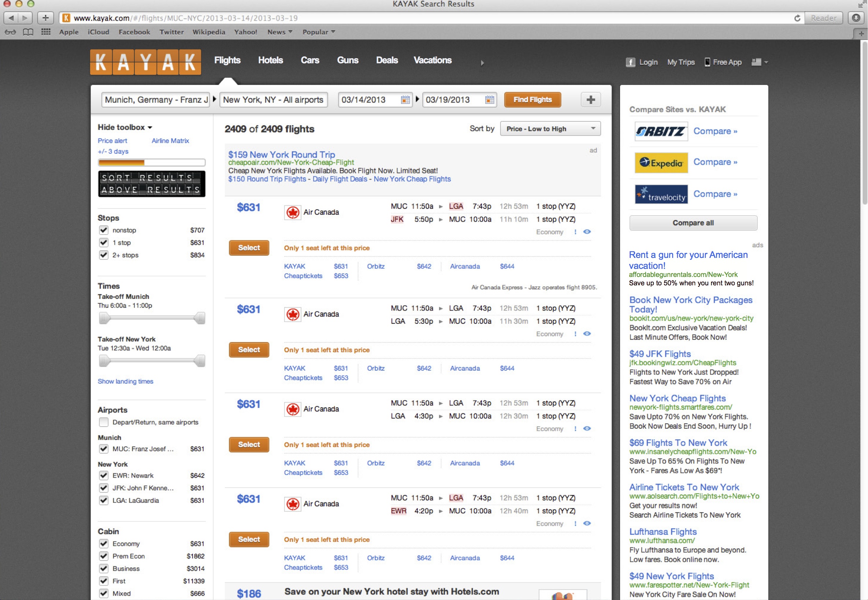Open the Airline Matrix link

[170, 140]
